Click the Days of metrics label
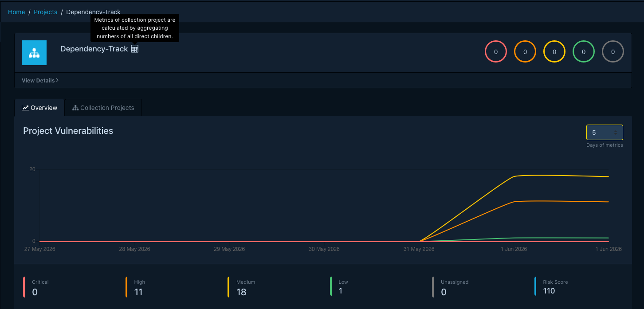Image resolution: width=644 pixels, height=309 pixels. click(605, 145)
